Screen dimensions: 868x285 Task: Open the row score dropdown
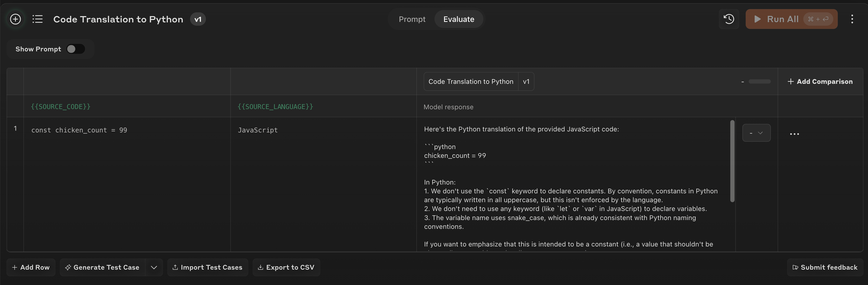[x=756, y=133]
